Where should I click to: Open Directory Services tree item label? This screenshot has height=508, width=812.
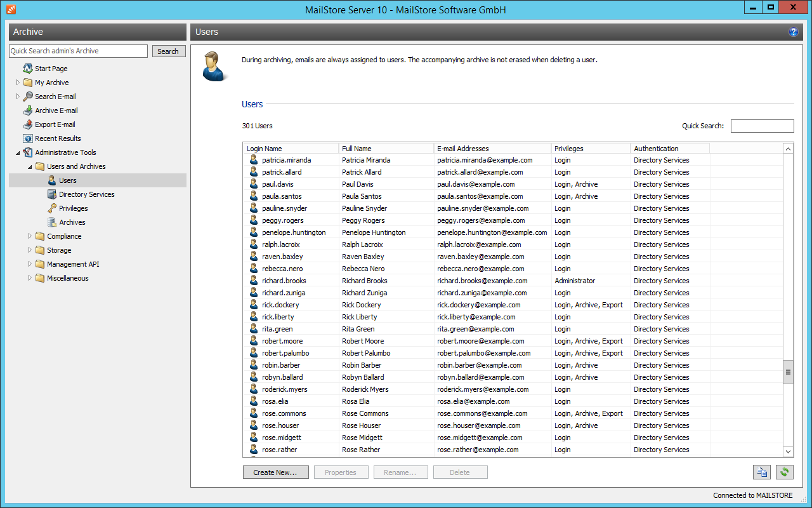coord(87,194)
